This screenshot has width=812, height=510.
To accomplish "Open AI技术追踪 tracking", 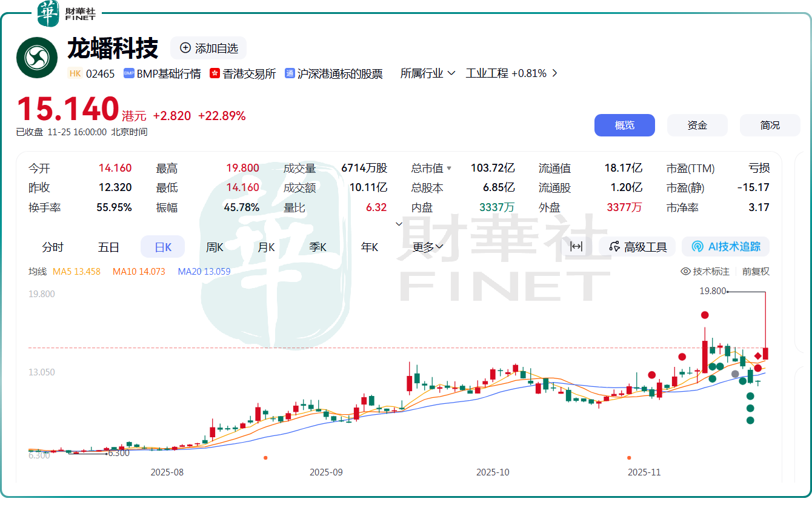I will click(x=725, y=246).
